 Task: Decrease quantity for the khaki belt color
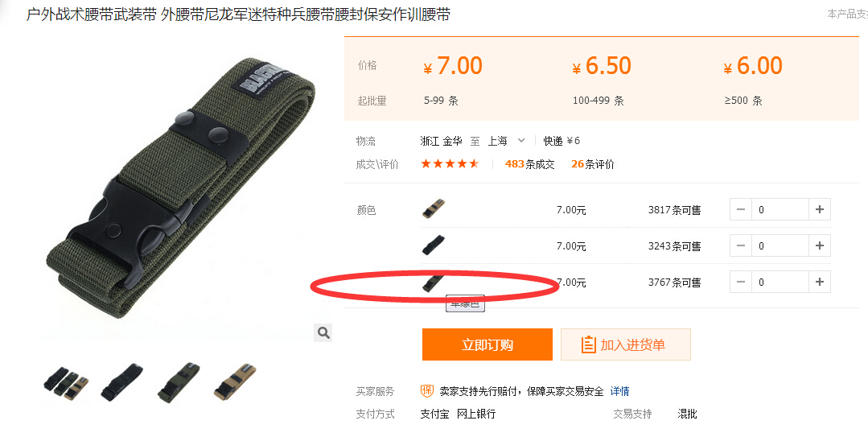coord(741,210)
